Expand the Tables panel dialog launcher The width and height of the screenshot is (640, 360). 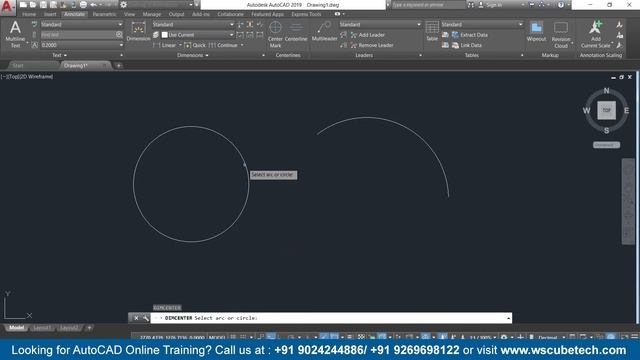522,55
